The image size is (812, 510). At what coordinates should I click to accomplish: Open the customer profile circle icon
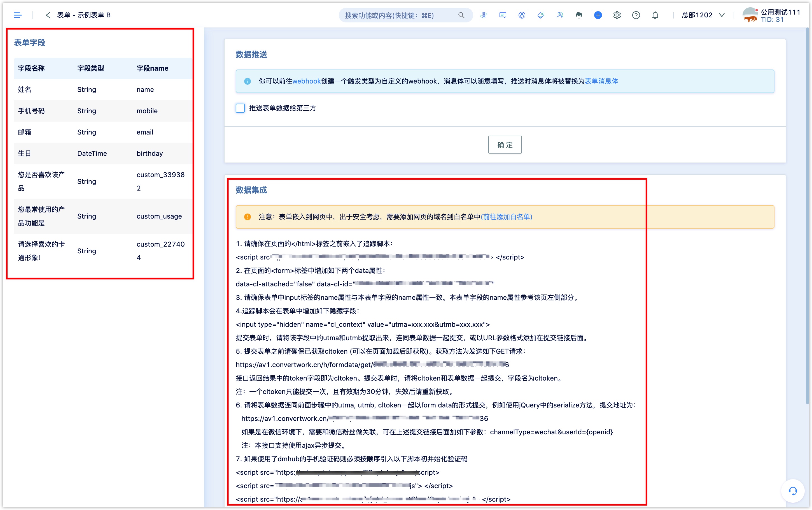pos(522,15)
